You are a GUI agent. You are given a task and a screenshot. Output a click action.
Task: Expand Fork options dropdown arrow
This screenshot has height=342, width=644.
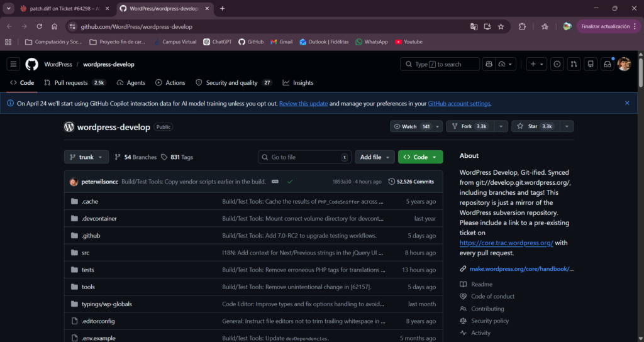click(501, 126)
